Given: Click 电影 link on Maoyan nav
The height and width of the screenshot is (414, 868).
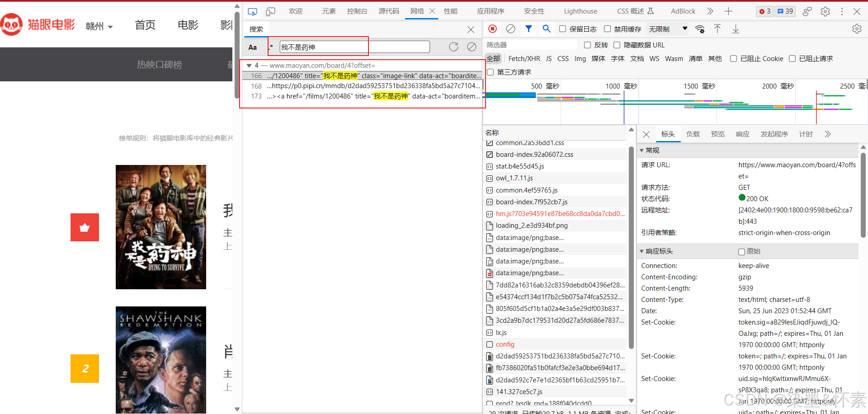Looking at the screenshot, I should point(188,25).
